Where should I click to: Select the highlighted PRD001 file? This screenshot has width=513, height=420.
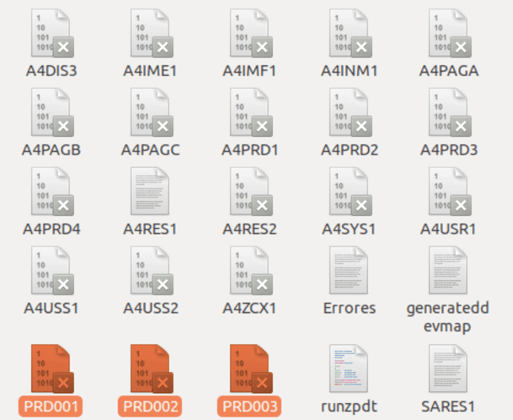coord(51,369)
